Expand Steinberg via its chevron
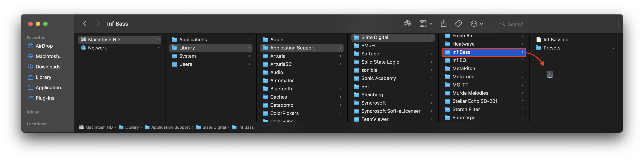The width and height of the screenshot is (644, 160). 431,95
